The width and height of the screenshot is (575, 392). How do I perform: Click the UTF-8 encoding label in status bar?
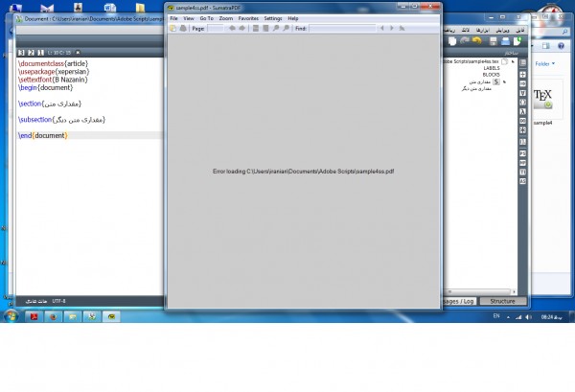(58, 299)
